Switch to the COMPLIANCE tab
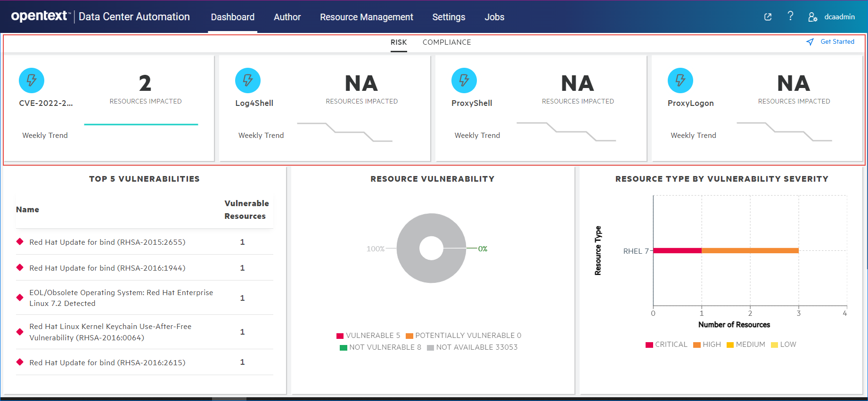 447,42
